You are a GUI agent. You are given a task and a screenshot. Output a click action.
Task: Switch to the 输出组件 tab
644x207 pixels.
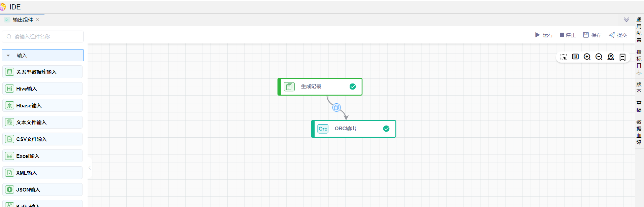pyautogui.click(x=23, y=20)
